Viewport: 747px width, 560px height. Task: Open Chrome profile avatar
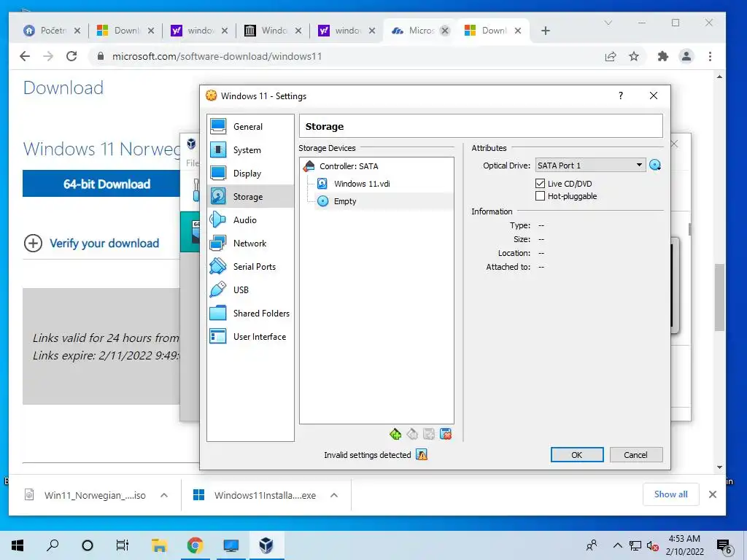coord(686,57)
